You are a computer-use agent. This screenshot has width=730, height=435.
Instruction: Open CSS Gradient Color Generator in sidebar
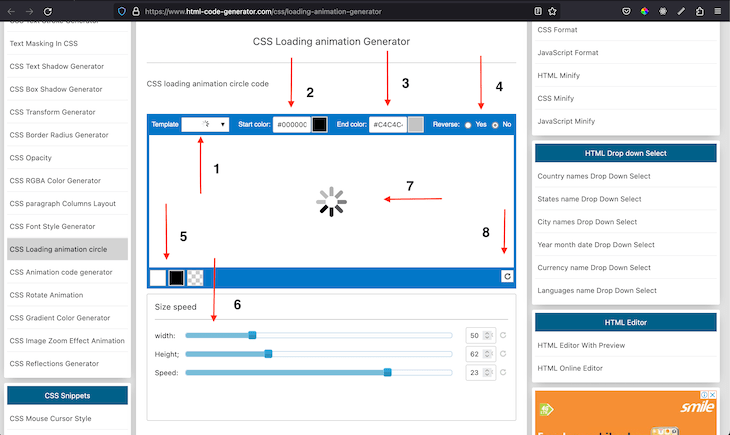[60, 318]
